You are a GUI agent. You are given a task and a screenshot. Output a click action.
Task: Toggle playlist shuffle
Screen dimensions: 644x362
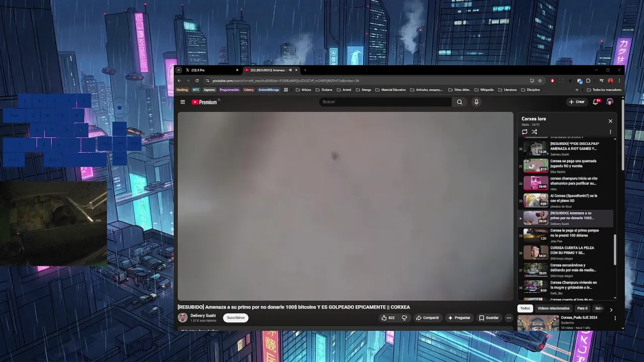click(x=534, y=132)
